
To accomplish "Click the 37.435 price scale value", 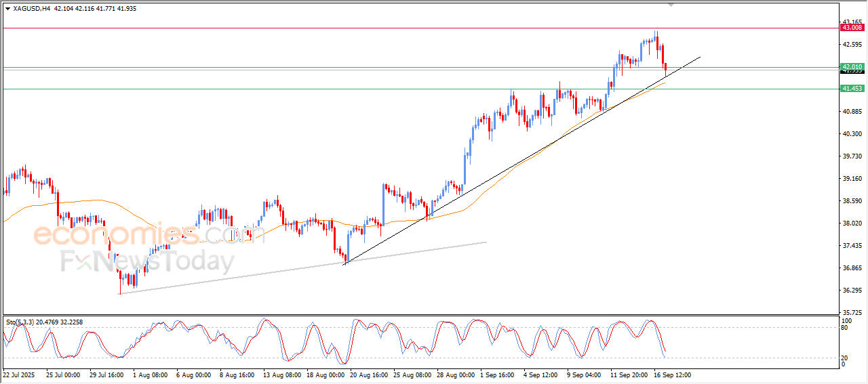I will (851, 246).
